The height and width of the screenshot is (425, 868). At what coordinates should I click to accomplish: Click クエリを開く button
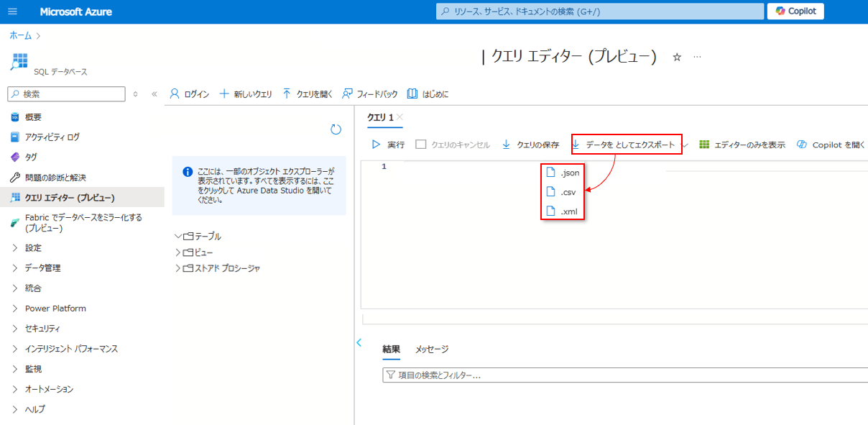coord(308,94)
